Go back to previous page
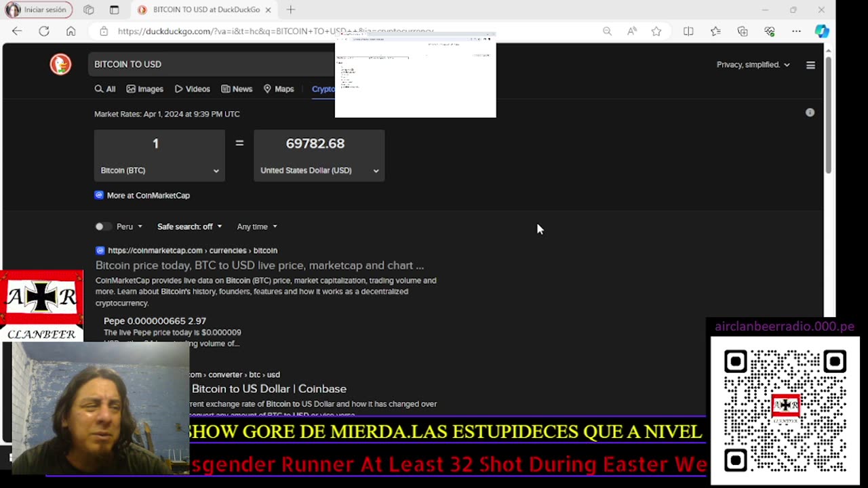 [17, 31]
